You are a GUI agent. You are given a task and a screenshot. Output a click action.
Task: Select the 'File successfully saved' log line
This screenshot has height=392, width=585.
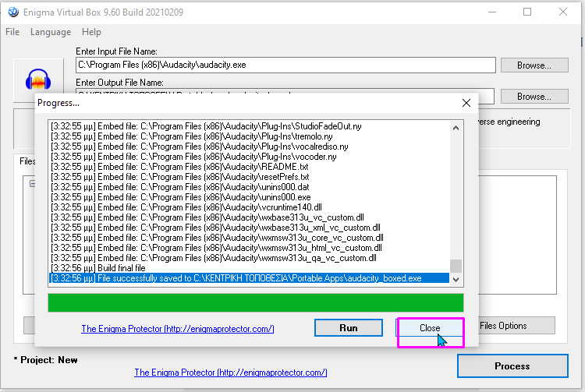[x=250, y=278]
